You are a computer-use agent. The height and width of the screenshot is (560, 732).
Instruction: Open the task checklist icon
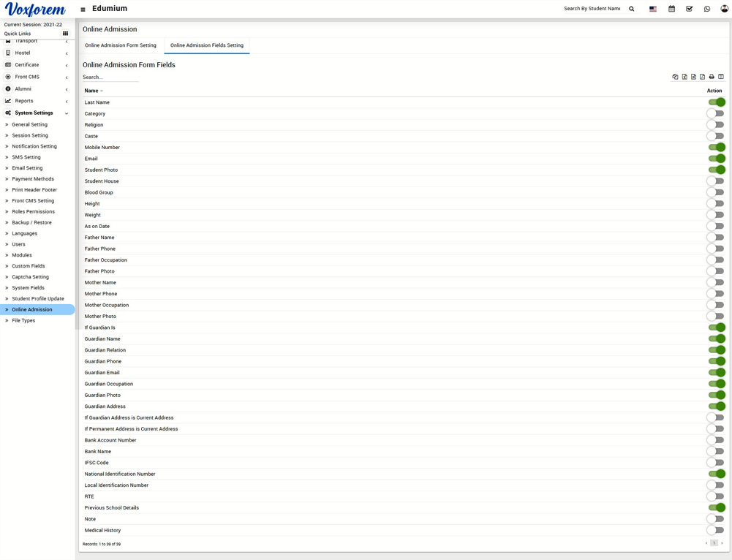689,9
